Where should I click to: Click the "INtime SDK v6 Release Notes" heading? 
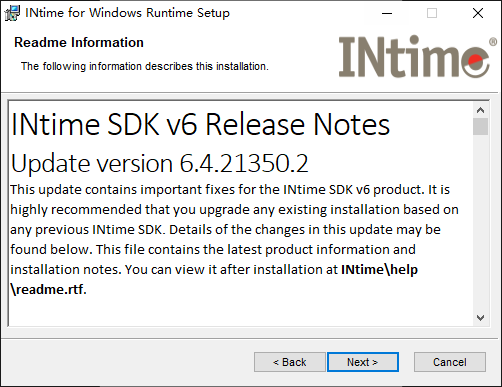pos(200,124)
